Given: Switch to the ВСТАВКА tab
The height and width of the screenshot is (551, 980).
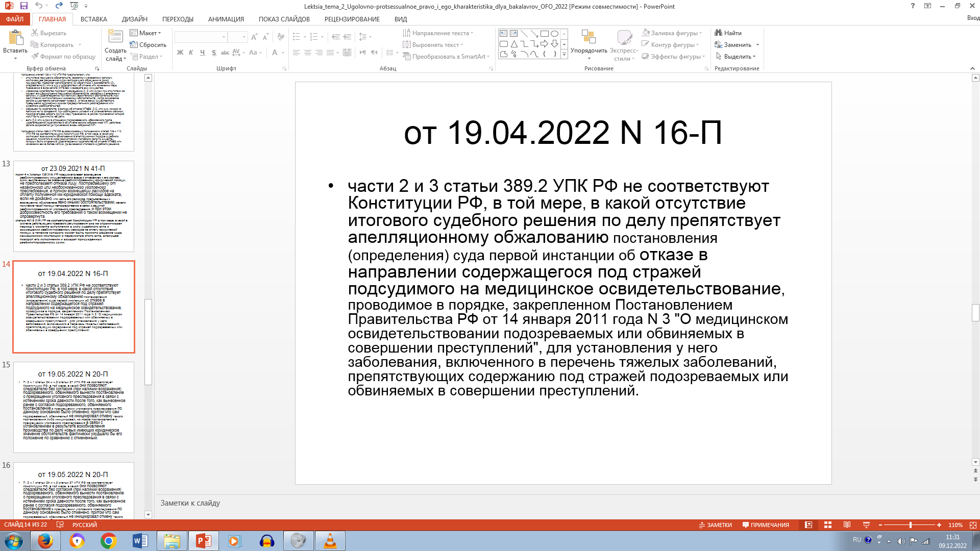Looking at the screenshot, I should pyautogui.click(x=93, y=19).
